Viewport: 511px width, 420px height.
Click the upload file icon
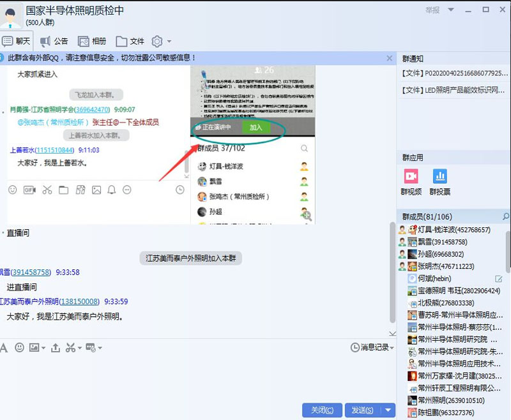coord(56,348)
